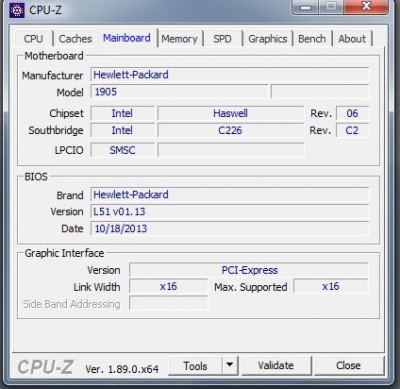Click the Chipset vendor Intel field
The width and height of the screenshot is (400, 389).
point(122,113)
